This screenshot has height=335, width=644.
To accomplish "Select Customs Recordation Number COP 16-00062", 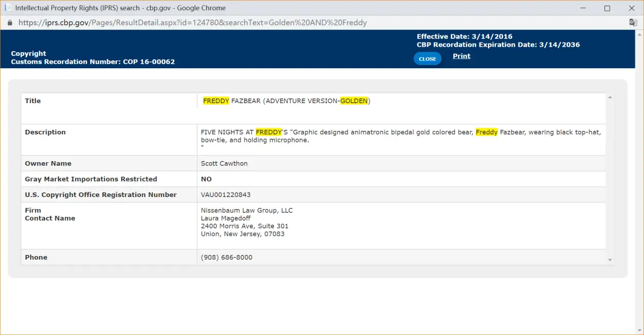I will pyautogui.click(x=93, y=62).
